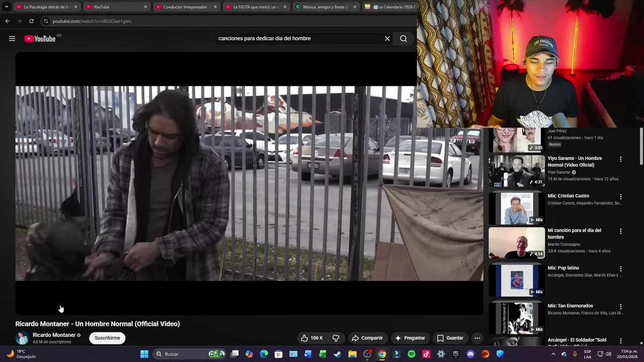This screenshot has width=644, height=362.
Task: Open options for Arcángel El Soldador video
Action: (x=620, y=342)
